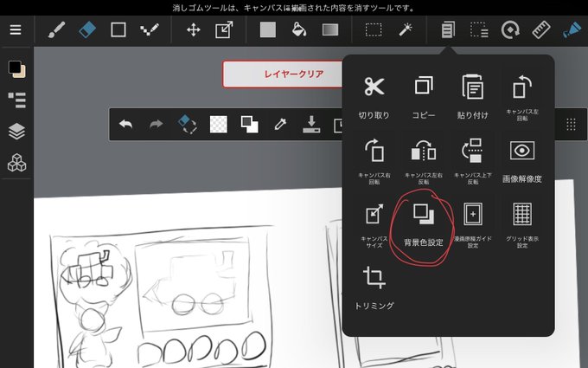Select the rectangular selection tool
588x368 pixels.
click(374, 29)
